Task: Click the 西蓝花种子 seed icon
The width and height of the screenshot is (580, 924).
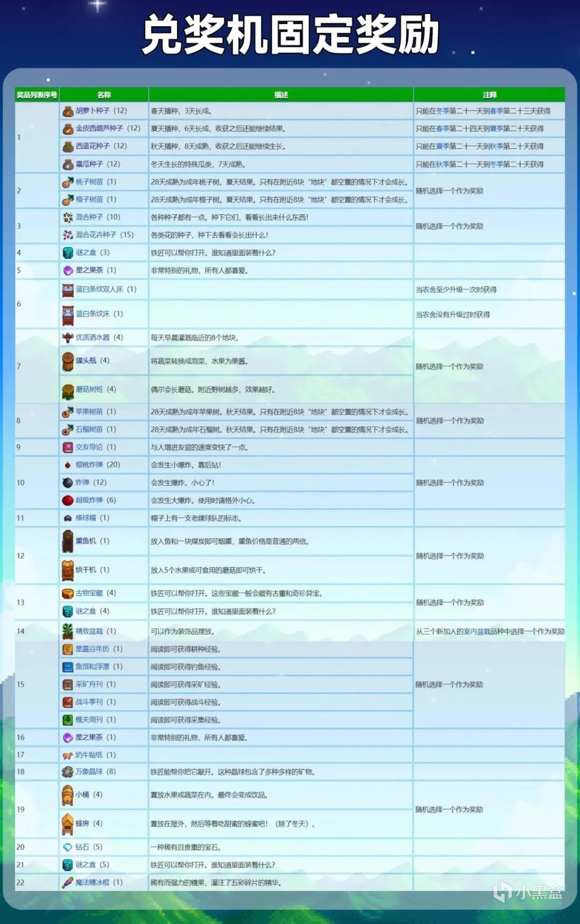Action: pos(68,147)
